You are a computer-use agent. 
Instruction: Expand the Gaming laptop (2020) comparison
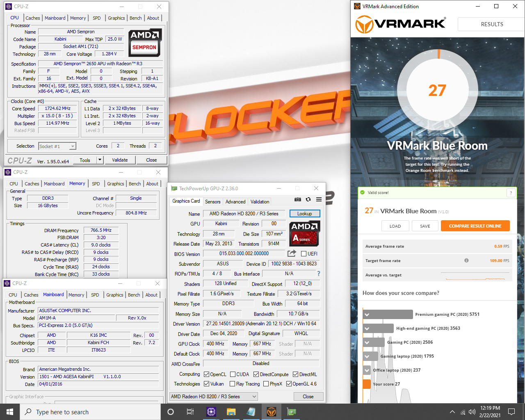point(367,356)
